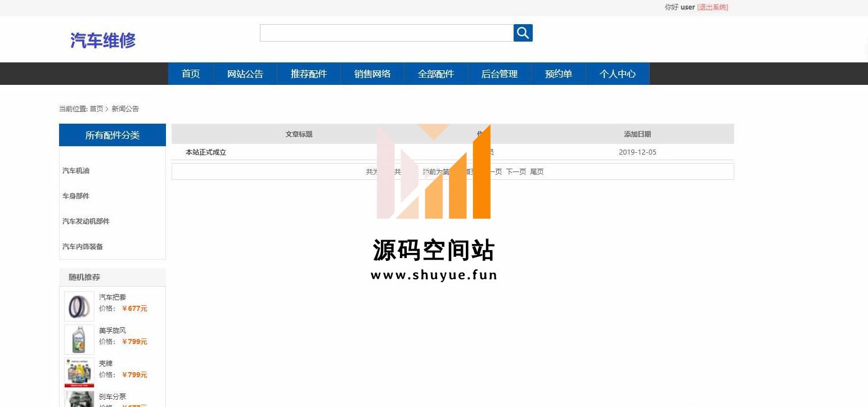Open article 本站正式成立
The width and height of the screenshot is (868, 407).
(x=206, y=152)
